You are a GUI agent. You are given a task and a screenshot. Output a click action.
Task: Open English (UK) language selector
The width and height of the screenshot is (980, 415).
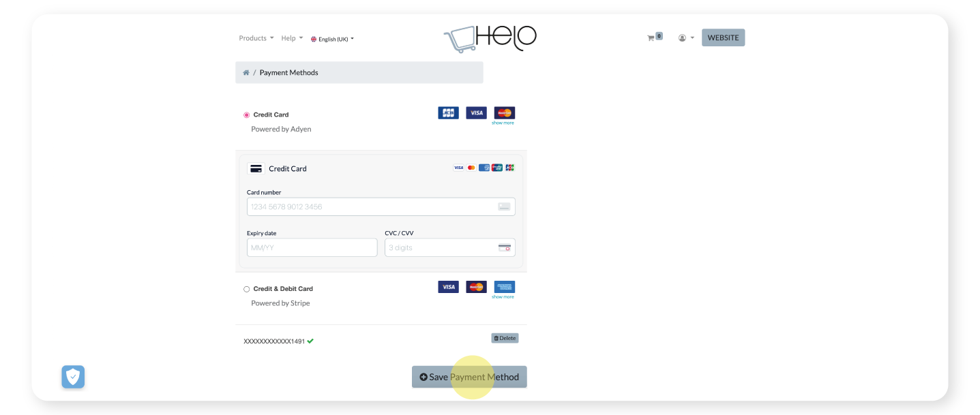coord(332,39)
